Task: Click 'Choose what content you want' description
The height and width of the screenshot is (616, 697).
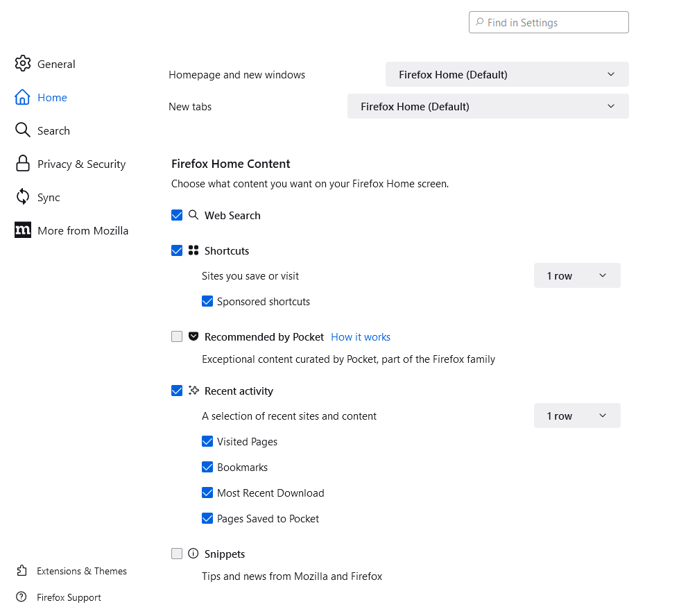Action: [x=310, y=184]
